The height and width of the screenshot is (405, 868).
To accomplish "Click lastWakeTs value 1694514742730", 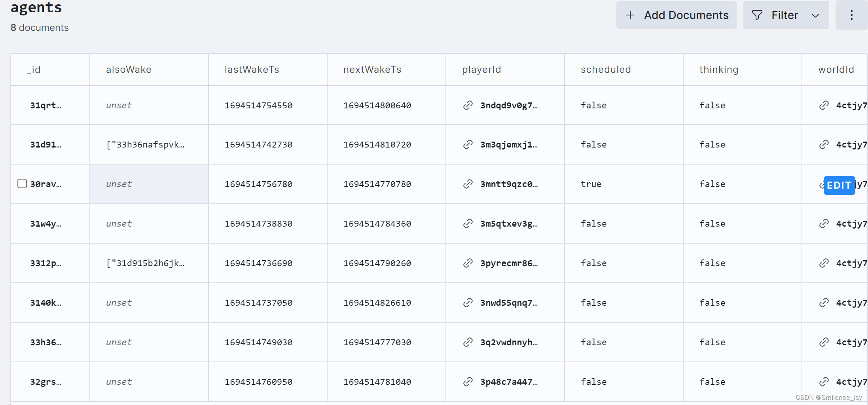I will pyautogui.click(x=259, y=144).
